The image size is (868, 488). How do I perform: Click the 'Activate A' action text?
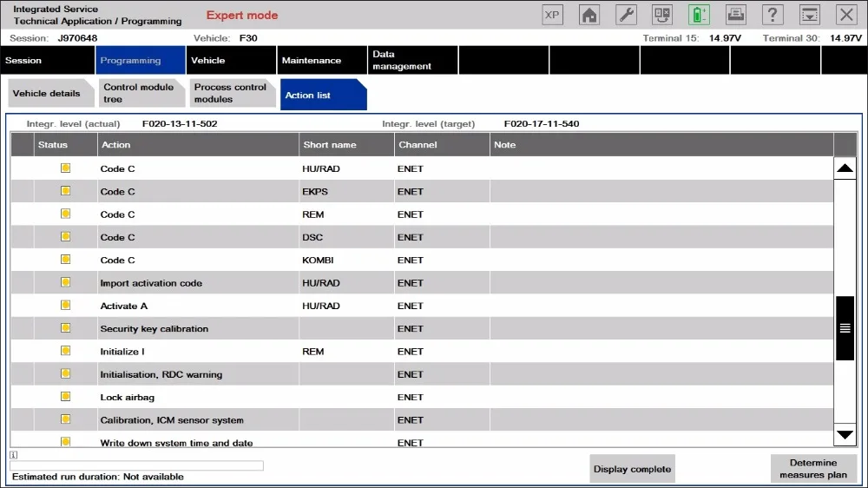tap(123, 306)
